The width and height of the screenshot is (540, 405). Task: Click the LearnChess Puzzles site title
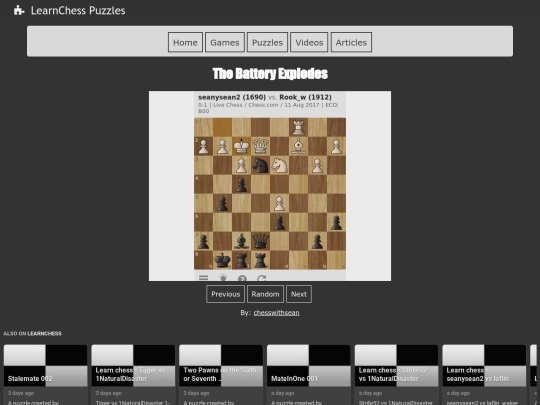pyautogui.click(x=78, y=11)
